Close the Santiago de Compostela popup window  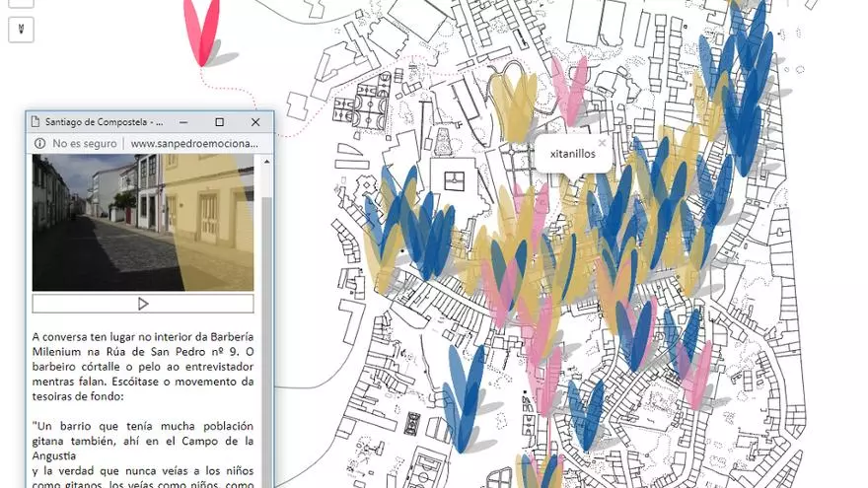click(255, 122)
